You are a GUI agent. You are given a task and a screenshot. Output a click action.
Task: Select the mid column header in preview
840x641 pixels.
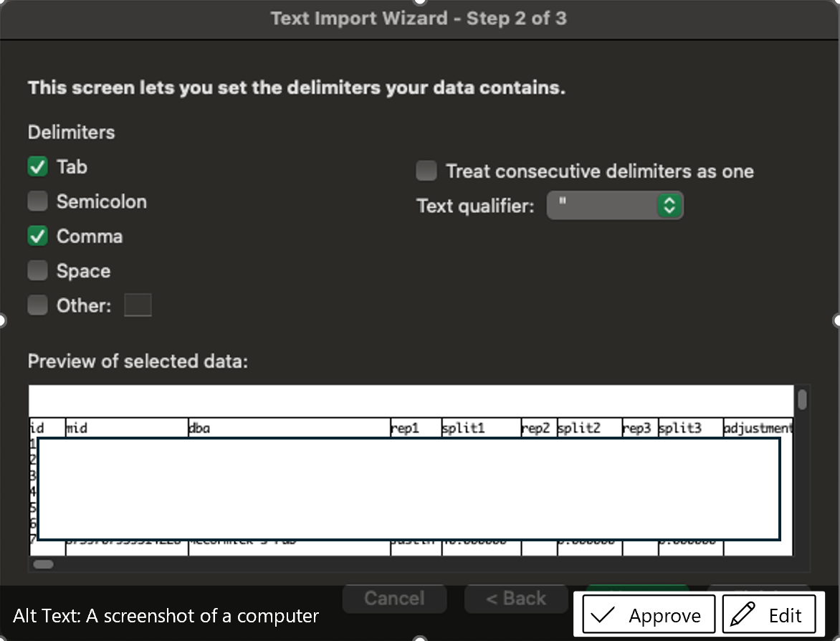[x=125, y=428]
